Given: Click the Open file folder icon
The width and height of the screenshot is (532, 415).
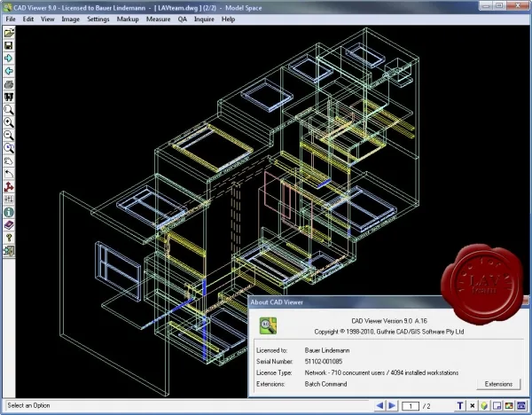Looking at the screenshot, I should click(x=9, y=33).
